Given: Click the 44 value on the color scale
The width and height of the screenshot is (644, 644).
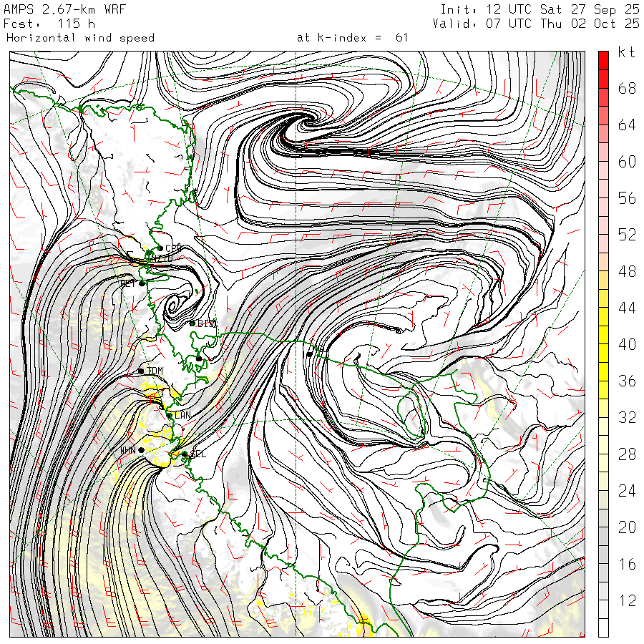Looking at the screenshot, I should pyautogui.click(x=627, y=308).
